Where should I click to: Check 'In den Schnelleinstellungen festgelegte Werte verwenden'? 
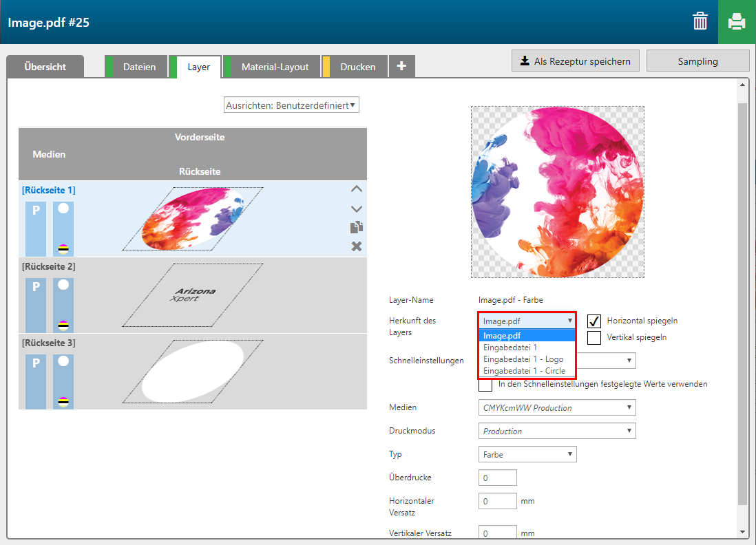coord(485,385)
